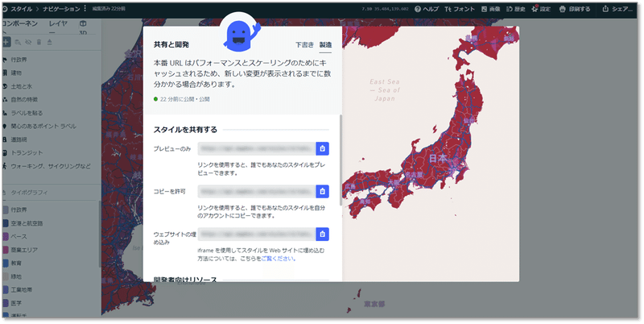Click the 東京都 label on the map
Screen dimensions: 644x324
(x=374, y=305)
